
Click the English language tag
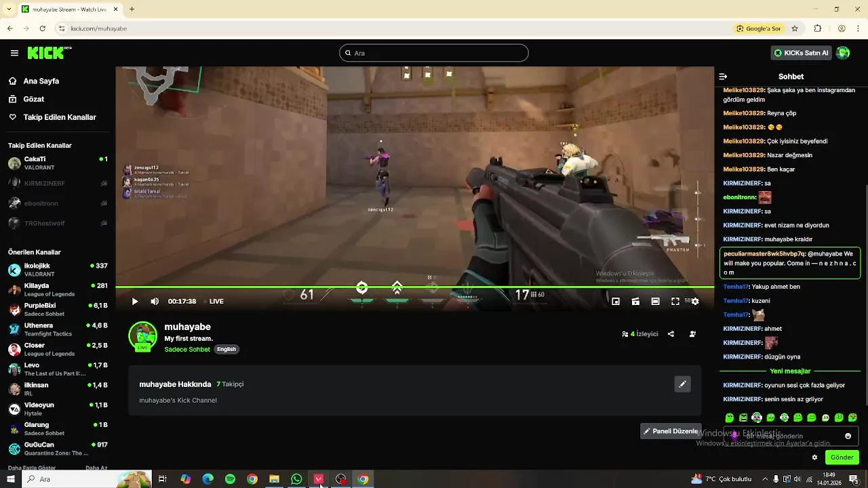(226, 350)
